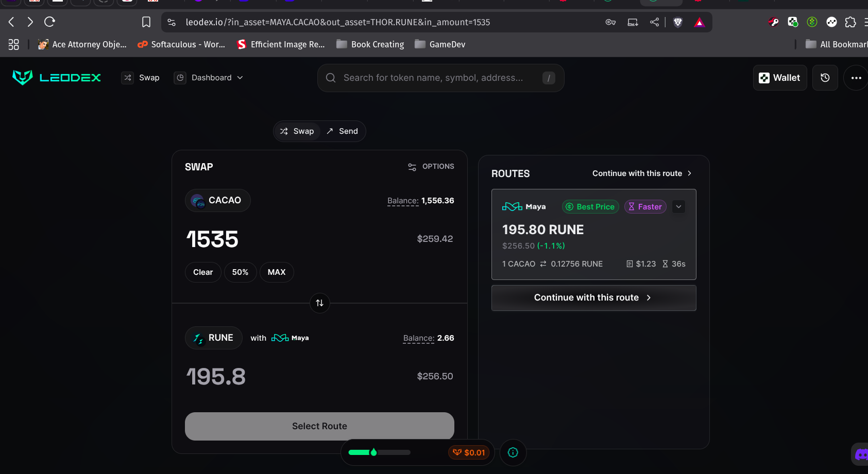The height and width of the screenshot is (474, 868).
Task: Click the route fee $1.23 icon
Action: click(x=629, y=264)
